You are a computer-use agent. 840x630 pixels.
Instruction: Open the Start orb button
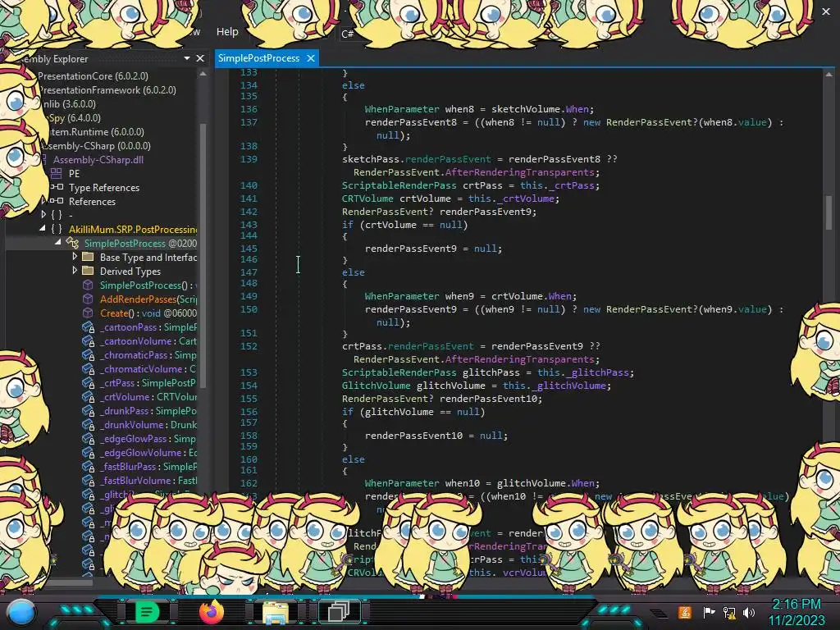coord(21,612)
